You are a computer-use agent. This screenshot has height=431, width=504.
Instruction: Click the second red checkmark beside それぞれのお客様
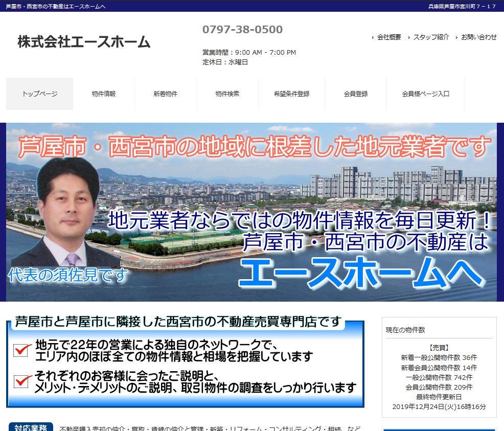tap(22, 381)
